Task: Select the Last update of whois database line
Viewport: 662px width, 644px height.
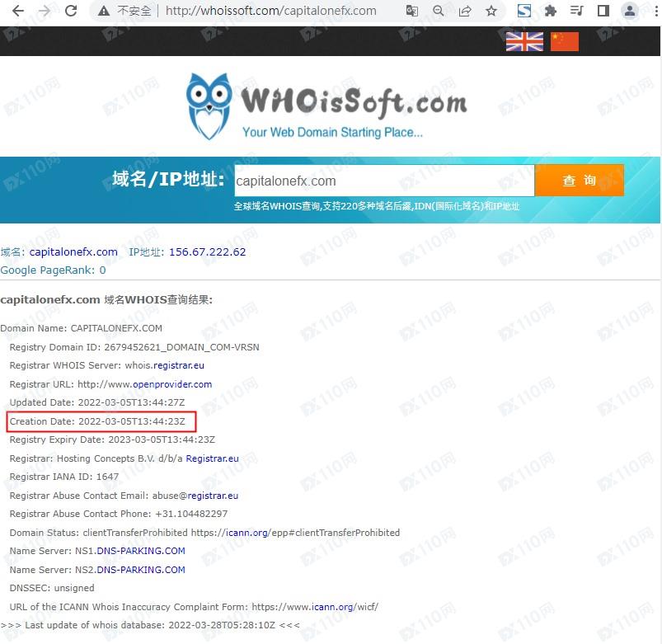Action: click(150, 625)
